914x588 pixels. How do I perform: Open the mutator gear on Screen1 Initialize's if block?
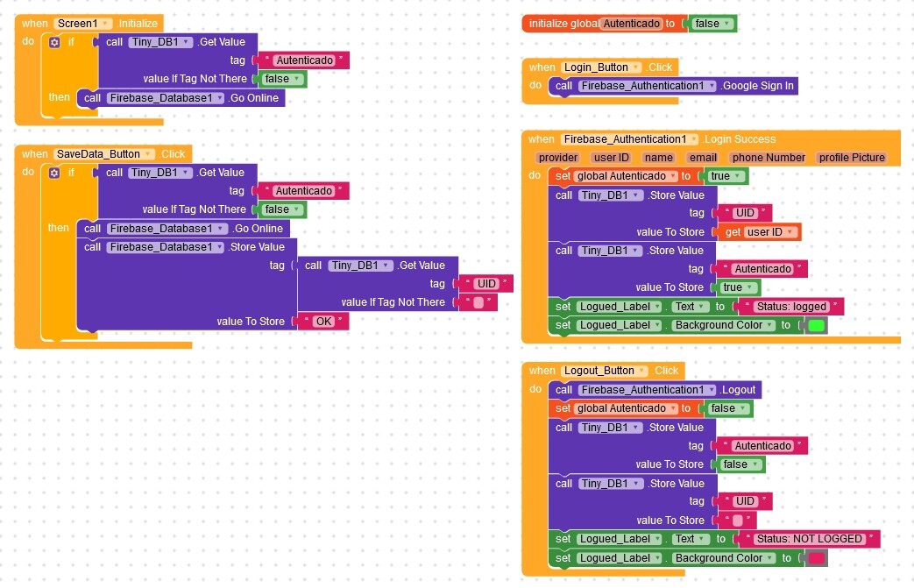(x=54, y=42)
